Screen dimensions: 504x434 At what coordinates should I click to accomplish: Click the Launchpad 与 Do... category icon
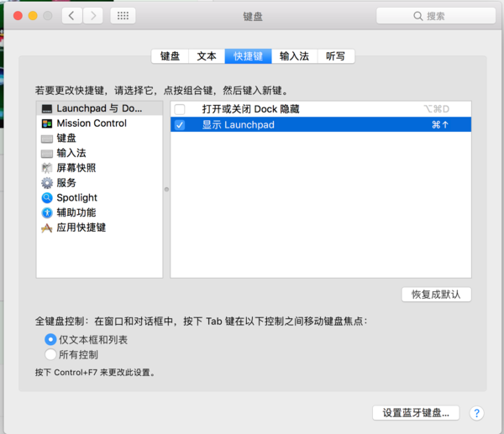[x=47, y=108]
